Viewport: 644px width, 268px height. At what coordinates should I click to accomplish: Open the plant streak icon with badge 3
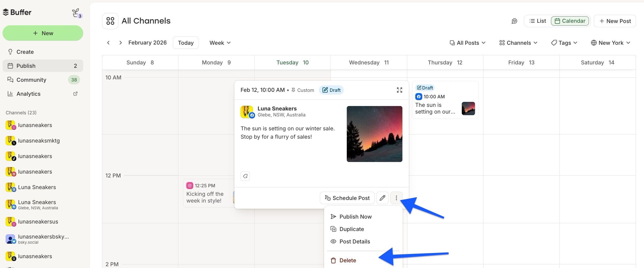pyautogui.click(x=76, y=13)
